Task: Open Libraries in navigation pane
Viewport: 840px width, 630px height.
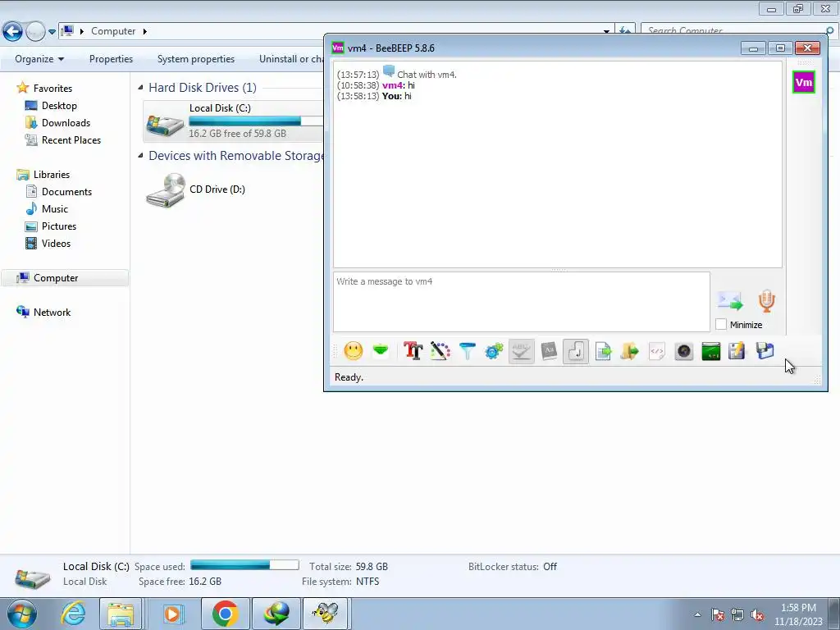Action: (52, 175)
